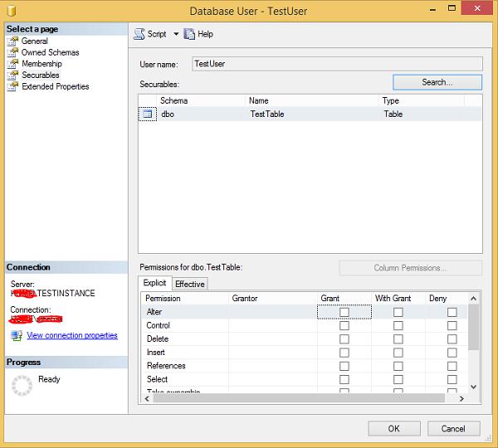Image resolution: width=498 pixels, height=448 pixels.
Task: Switch to the Explicit tab
Action: [x=154, y=283]
